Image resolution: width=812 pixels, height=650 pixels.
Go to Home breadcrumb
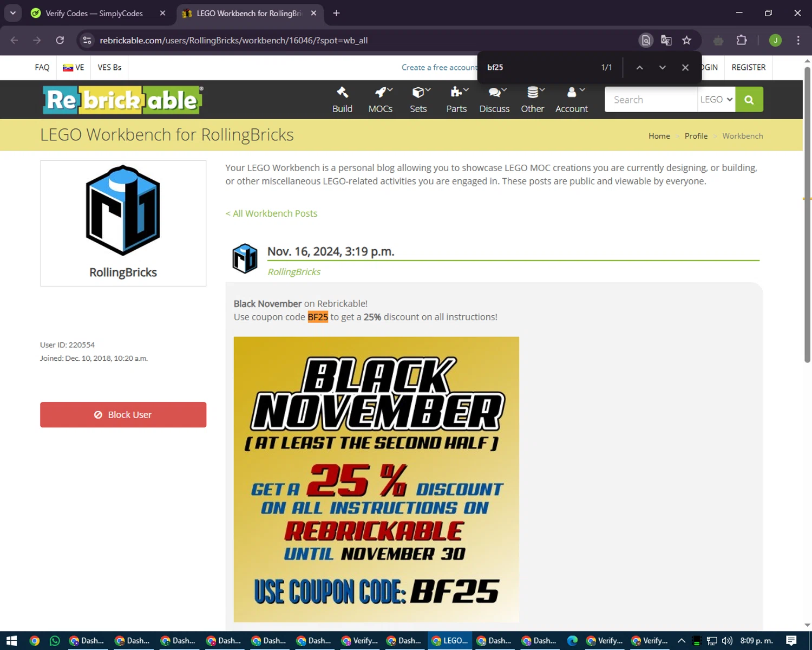pos(659,136)
